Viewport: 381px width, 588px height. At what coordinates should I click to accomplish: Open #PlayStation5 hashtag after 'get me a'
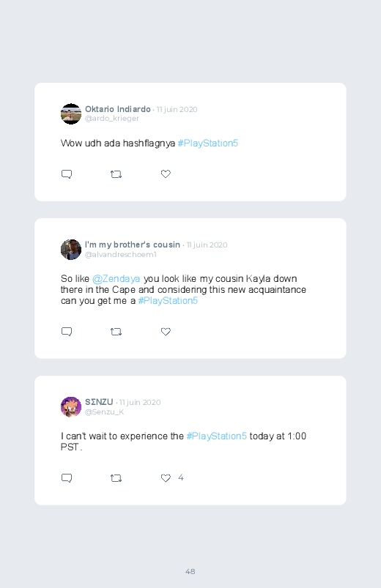click(168, 301)
